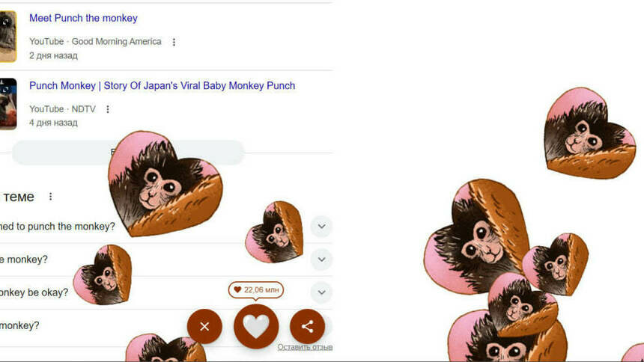644x362 pixels.
Task: Click the 22,06 млн likes counter badge
Action: (255, 289)
